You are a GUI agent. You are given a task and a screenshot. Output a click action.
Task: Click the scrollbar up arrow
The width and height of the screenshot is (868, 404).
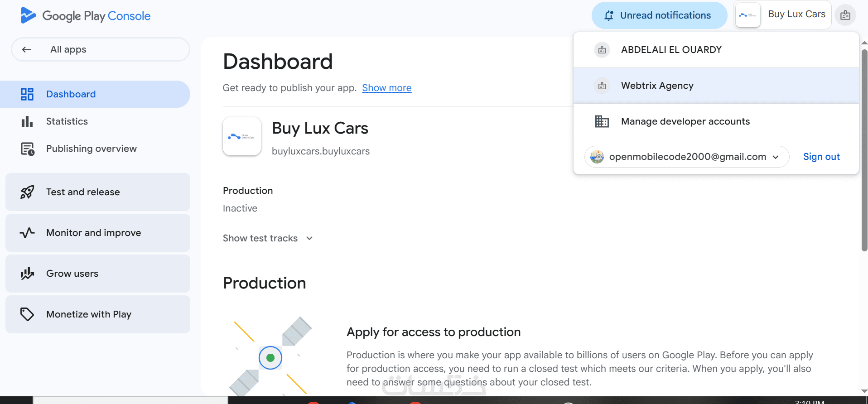point(864,43)
